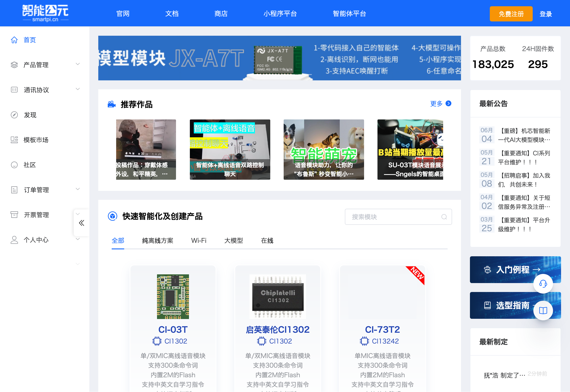Open the 智能体+离线语音双路控制聊天 video thumbnail

point(230,150)
